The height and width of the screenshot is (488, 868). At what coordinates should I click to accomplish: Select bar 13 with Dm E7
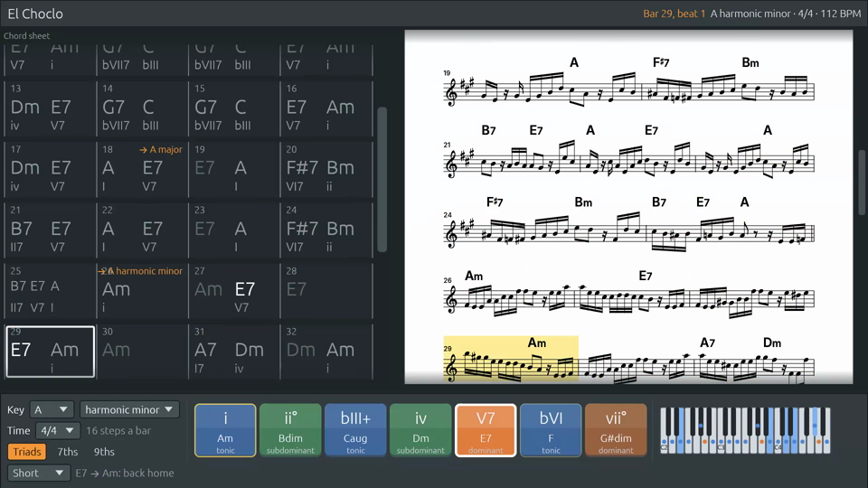(x=51, y=108)
